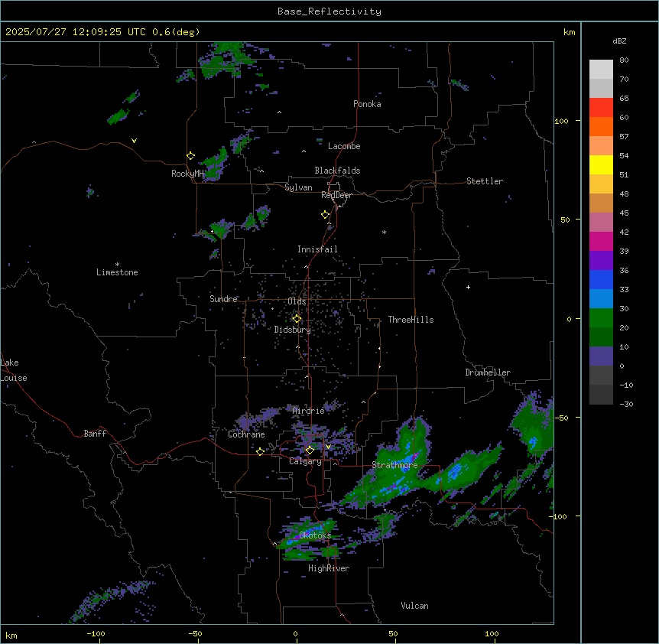Click the dBZ legend heading

click(619, 41)
